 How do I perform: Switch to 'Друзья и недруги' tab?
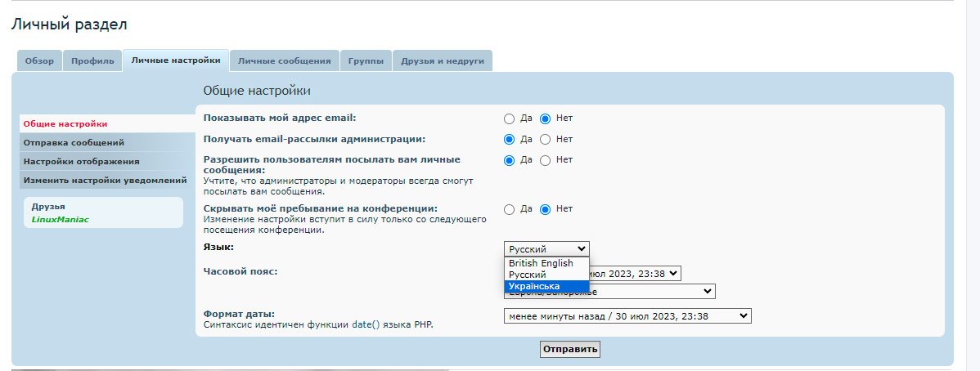pyautogui.click(x=442, y=60)
